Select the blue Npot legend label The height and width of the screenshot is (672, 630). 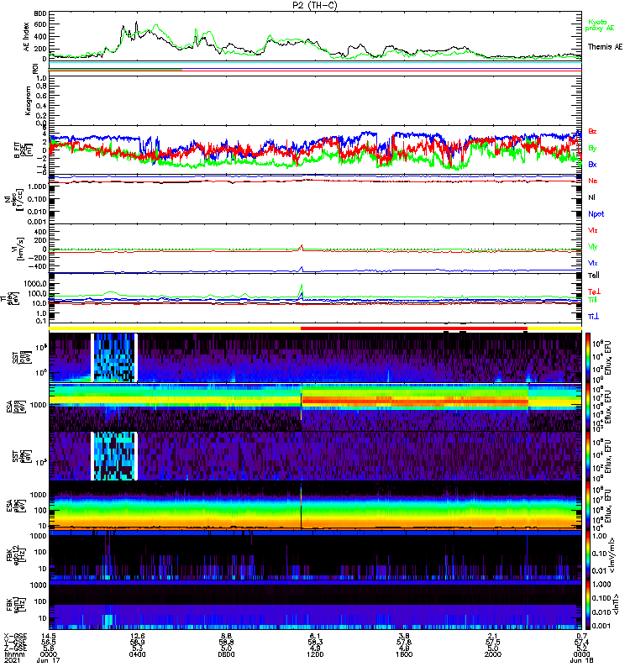pos(596,214)
